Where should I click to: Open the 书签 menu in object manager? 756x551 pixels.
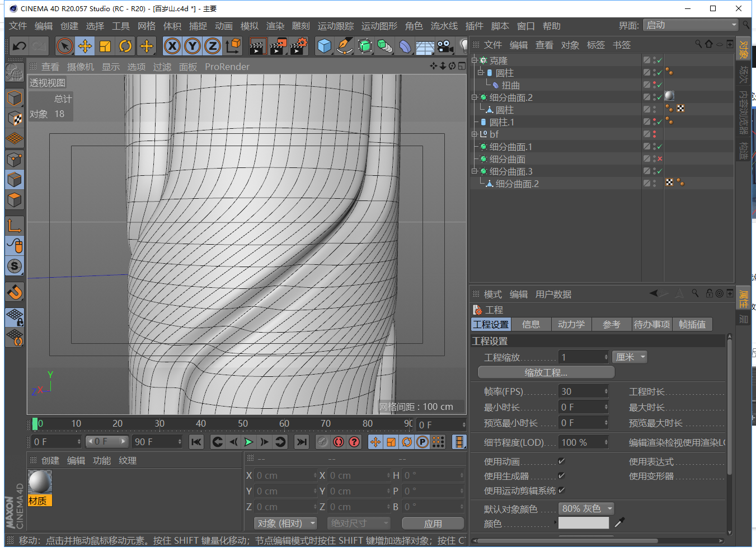(x=622, y=45)
